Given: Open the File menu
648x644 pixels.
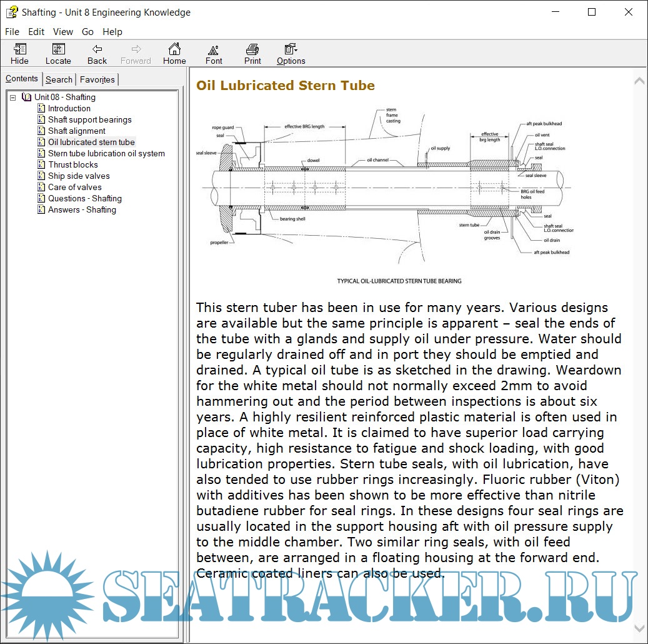Looking at the screenshot, I should click(12, 32).
